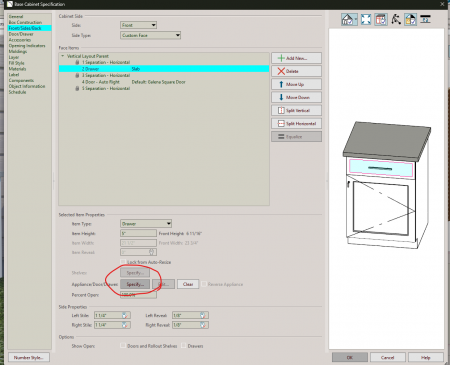Image resolution: width=450 pixels, height=365 pixels.
Task: Click the Cancel button
Action: pos(388,357)
